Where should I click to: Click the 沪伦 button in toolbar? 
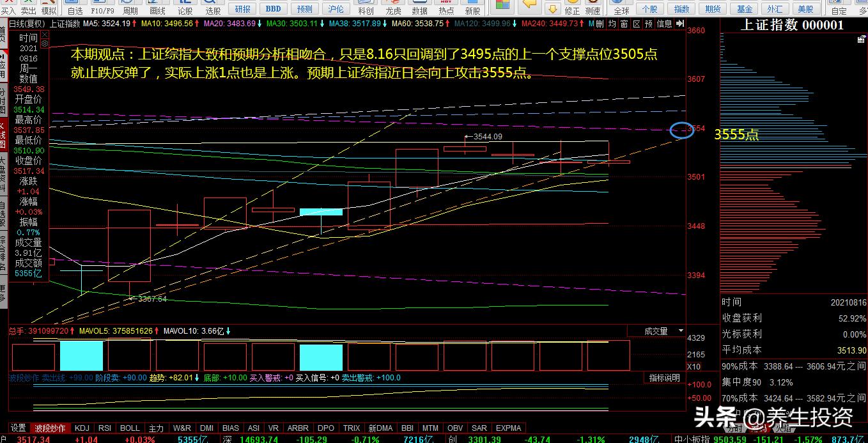(336, 8)
